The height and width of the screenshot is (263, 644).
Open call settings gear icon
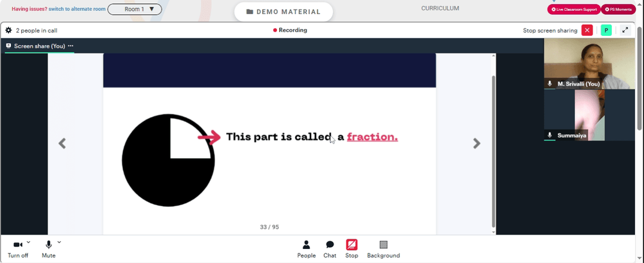click(8, 30)
